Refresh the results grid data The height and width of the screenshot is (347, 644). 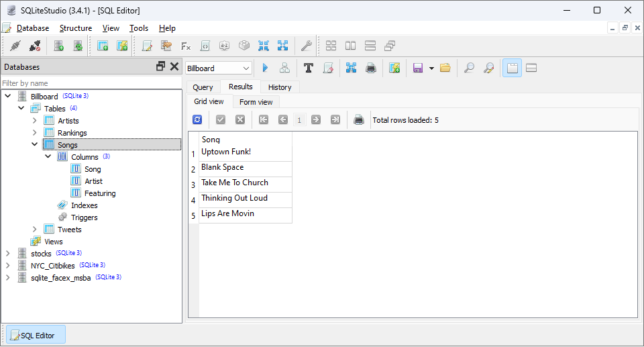coord(197,119)
